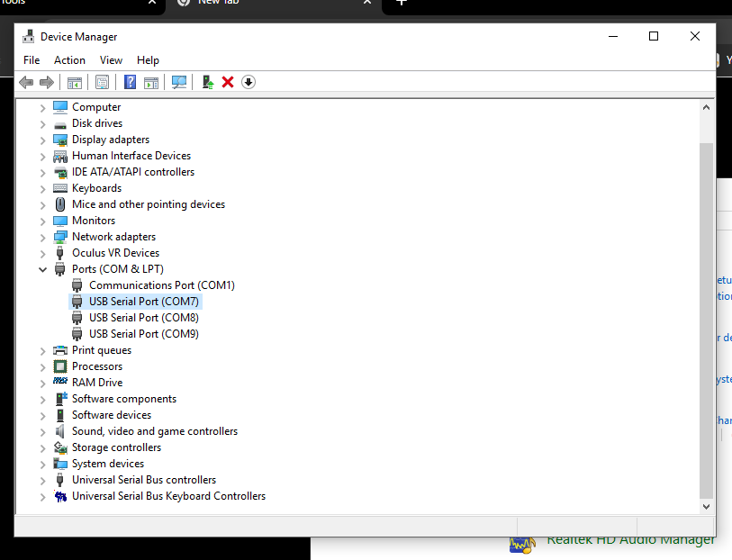
Task: Collapse the Ports (COM & LPT) category
Action: pos(42,270)
